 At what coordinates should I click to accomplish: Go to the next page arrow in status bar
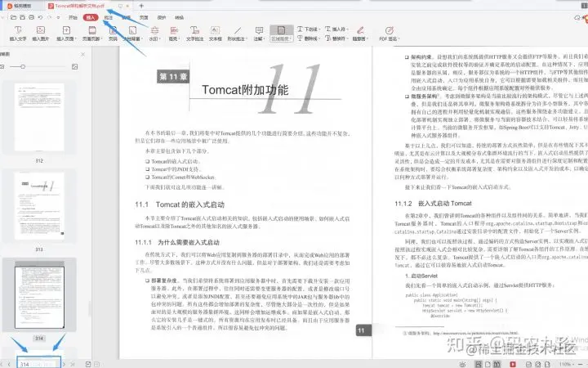point(65,364)
